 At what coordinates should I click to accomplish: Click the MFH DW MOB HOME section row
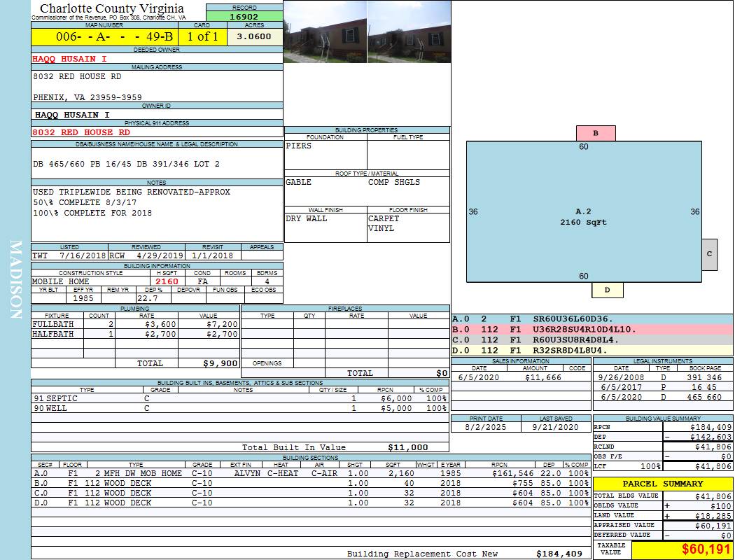(x=238, y=473)
